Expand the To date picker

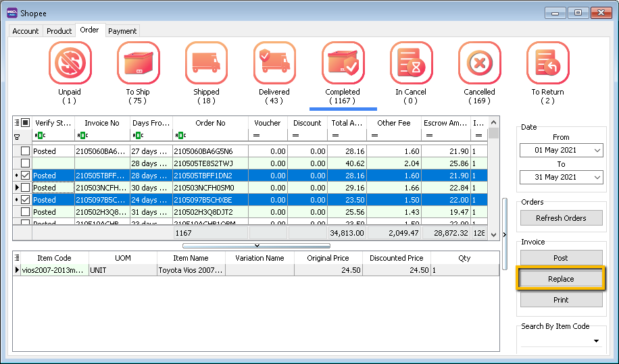595,178
